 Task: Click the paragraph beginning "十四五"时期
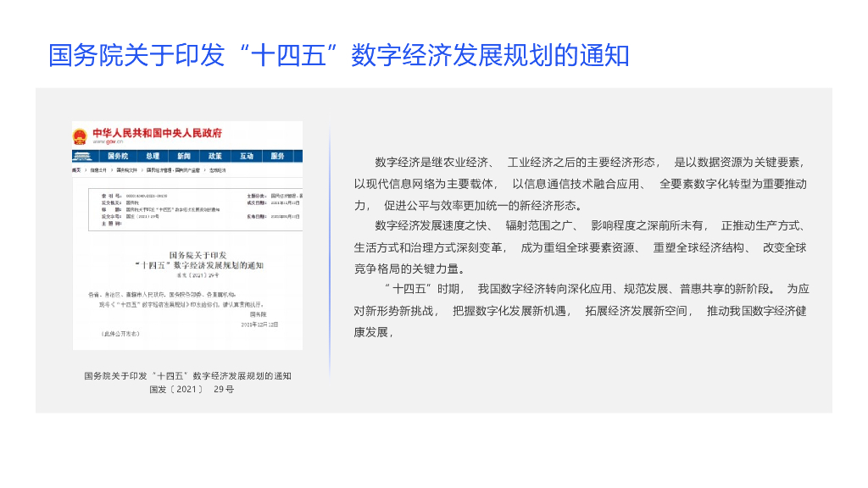tap(581, 310)
